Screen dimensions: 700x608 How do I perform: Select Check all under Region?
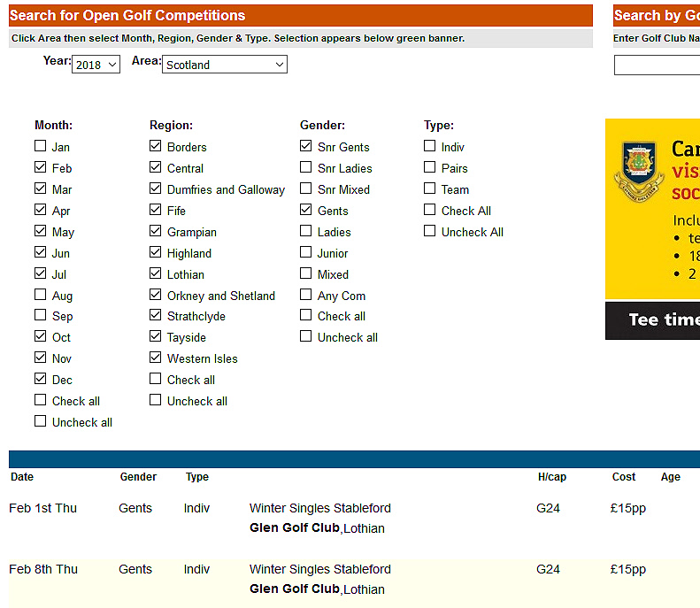coord(156,379)
